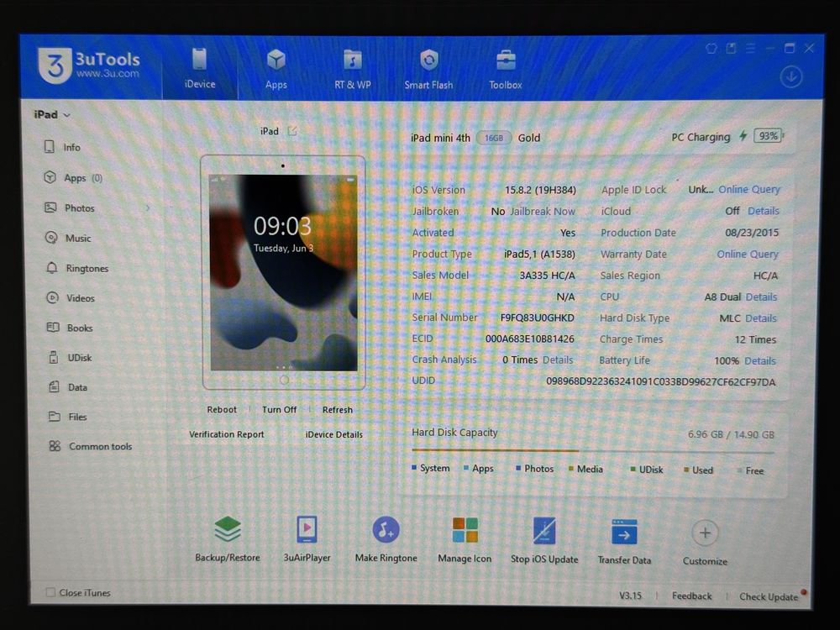The height and width of the screenshot is (630, 840).
Task: Open the Toolbox tab
Action: pyautogui.click(x=505, y=69)
